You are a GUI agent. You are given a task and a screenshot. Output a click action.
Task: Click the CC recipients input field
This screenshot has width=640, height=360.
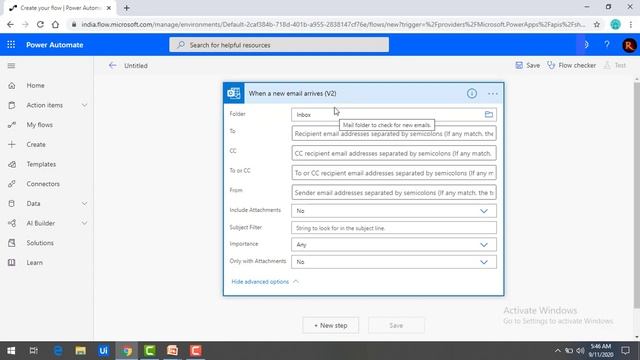(x=394, y=153)
